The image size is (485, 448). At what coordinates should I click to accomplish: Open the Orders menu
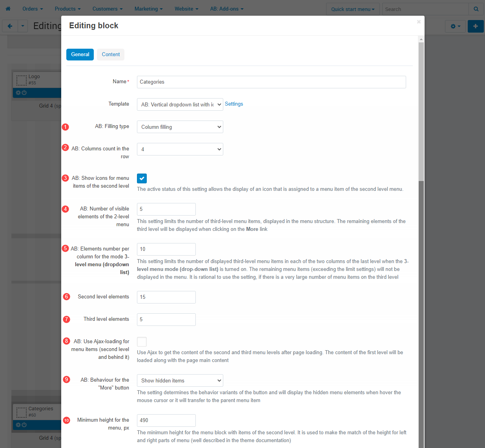33,9
